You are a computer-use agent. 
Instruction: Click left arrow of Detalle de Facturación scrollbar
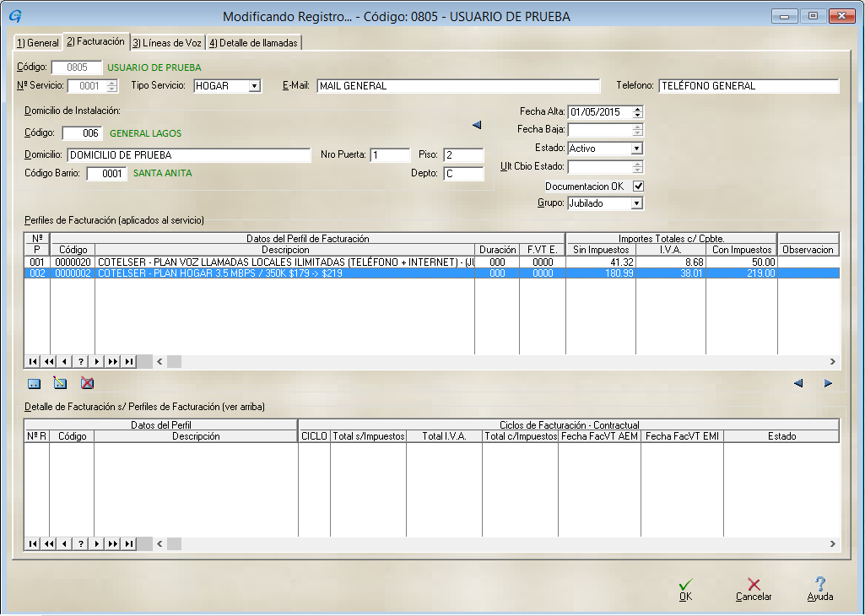click(x=159, y=543)
